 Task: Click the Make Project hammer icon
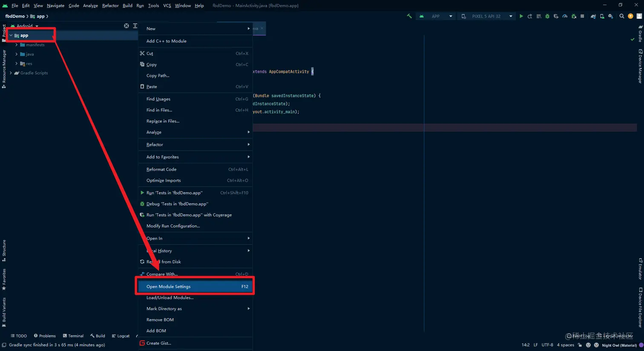pyautogui.click(x=409, y=16)
